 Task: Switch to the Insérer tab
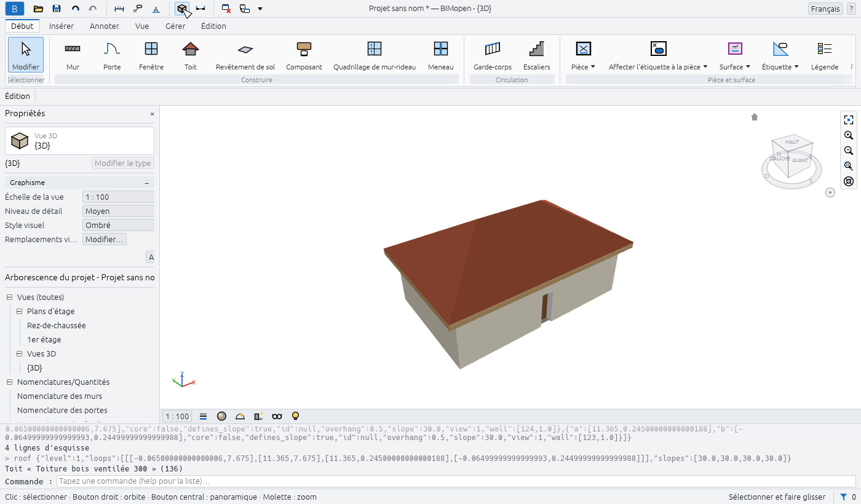coord(61,26)
